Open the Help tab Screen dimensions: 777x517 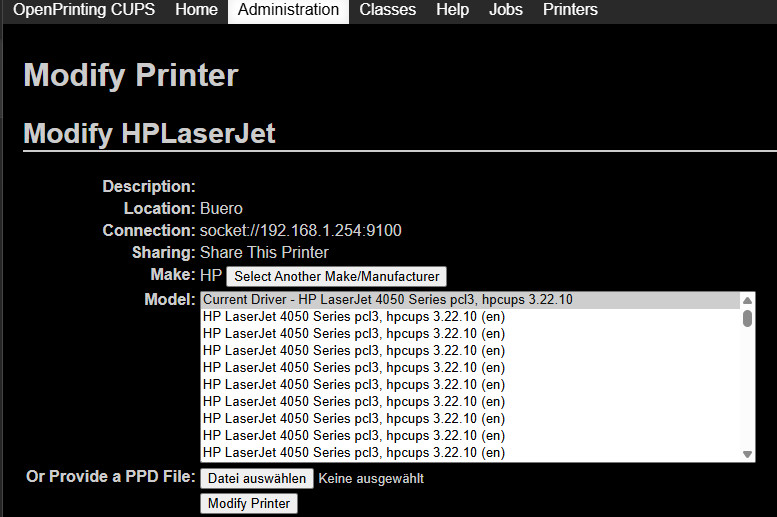pyautogui.click(x=452, y=10)
